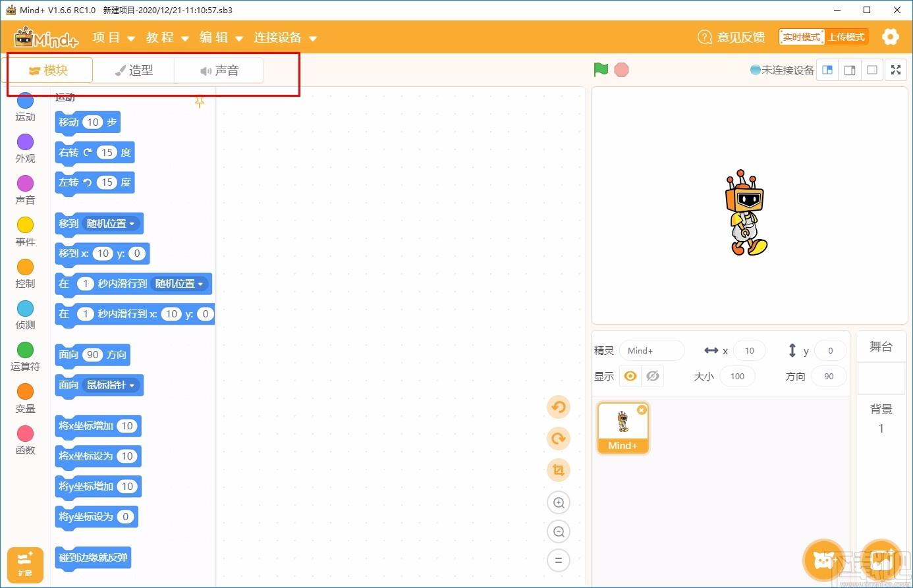Switch to 上传模式 mode
This screenshot has height=588, width=913.
(x=846, y=37)
